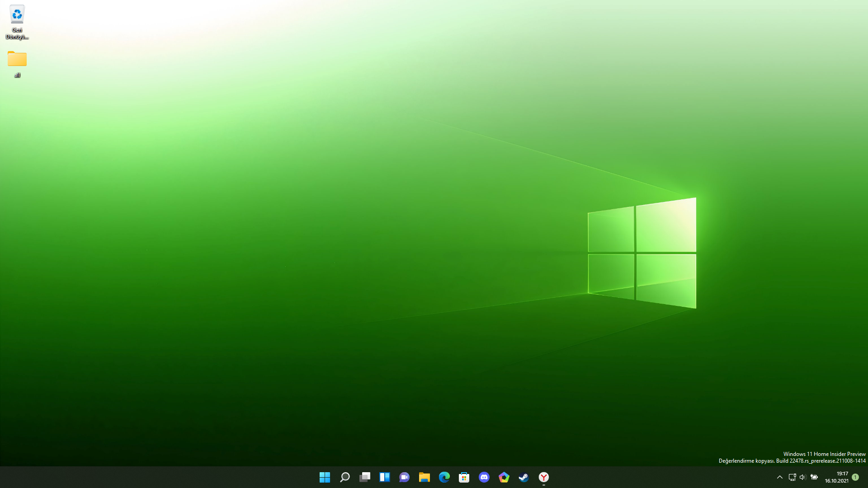Click the volume speaker tray icon

pos(803,477)
